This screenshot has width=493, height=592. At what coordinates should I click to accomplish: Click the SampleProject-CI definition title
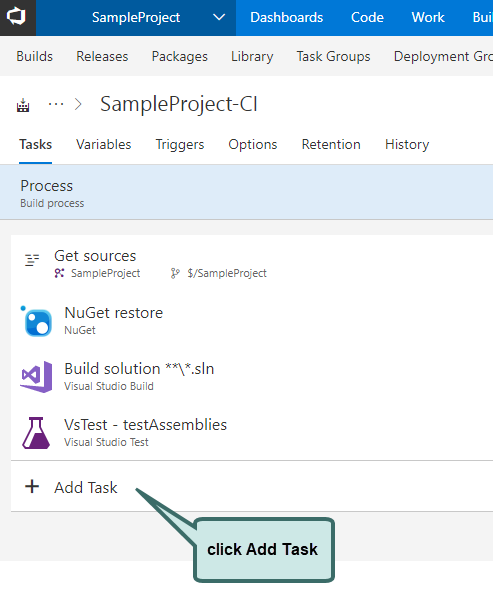179,104
